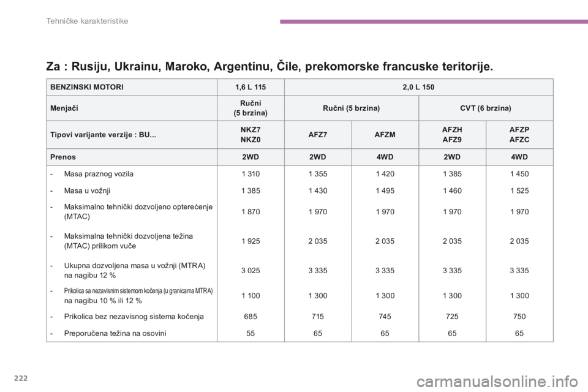Click the value '715'
Viewport: 588px width, 392px height.
[318, 316]
